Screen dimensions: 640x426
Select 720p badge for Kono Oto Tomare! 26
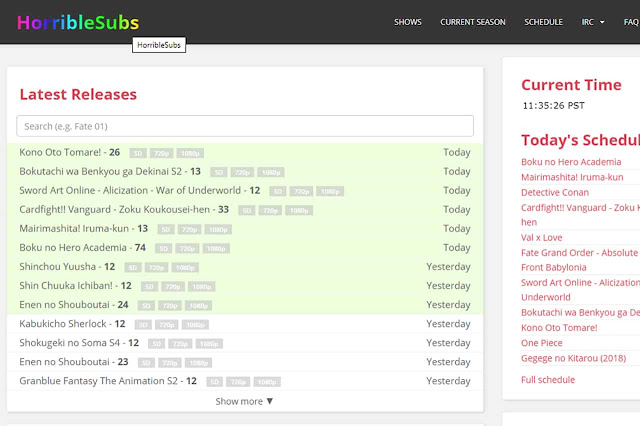click(x=162, y=153)
